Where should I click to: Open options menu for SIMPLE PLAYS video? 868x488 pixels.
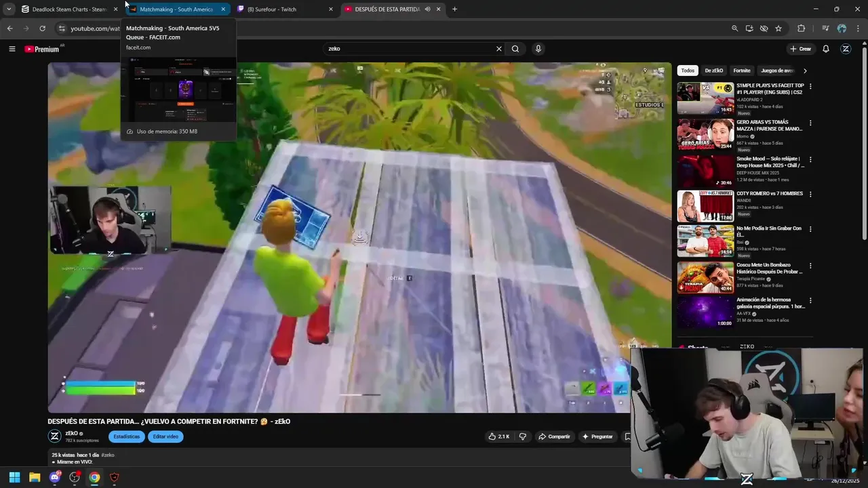click(x=810, y=87)
